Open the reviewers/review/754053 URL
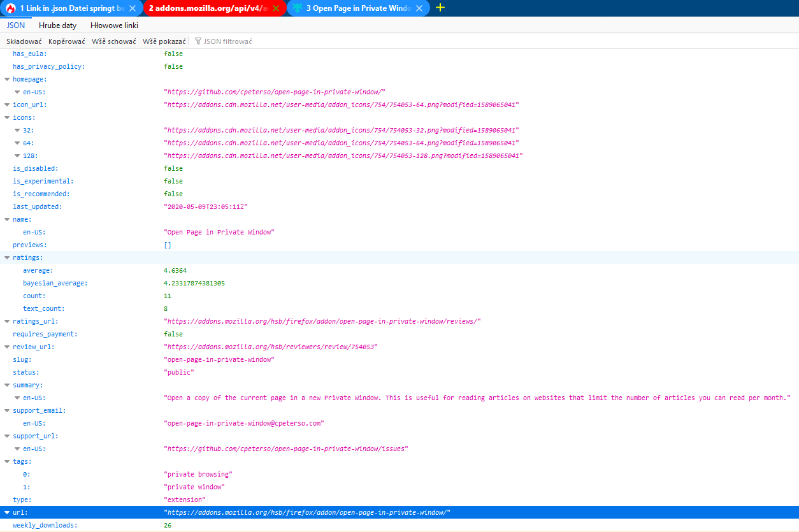Screen dimensions: 799x532 tap(271, 347)
